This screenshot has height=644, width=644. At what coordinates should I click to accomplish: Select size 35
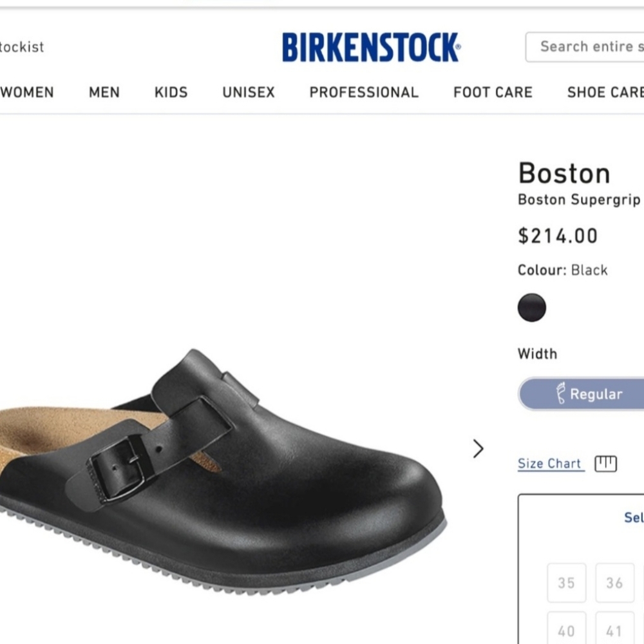point(566,582)
